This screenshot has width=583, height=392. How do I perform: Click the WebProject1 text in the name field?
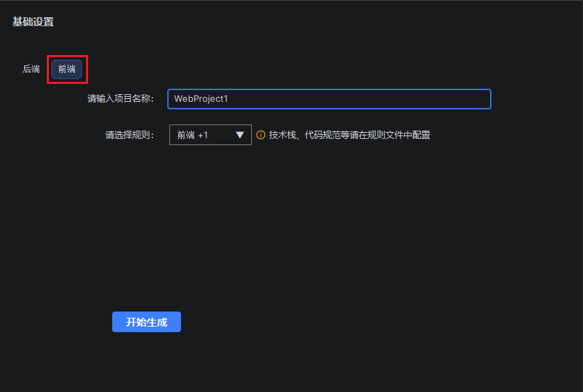[x=200, y=99]
